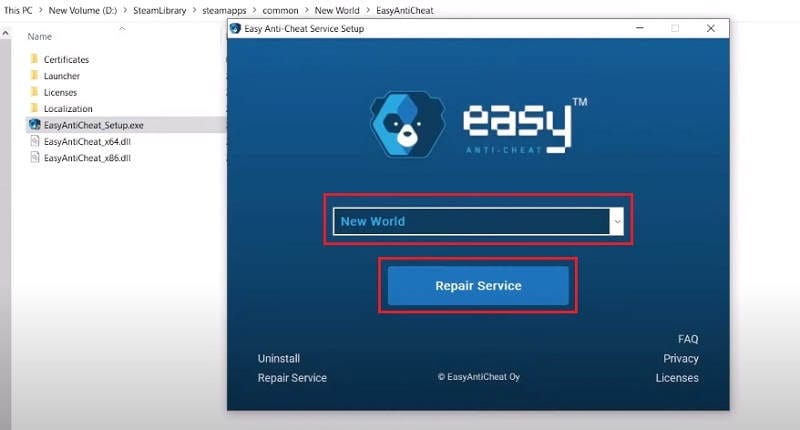Screen dimensions: 800x430
Task: Go to common in breadcrumb
Action: click(280, 10)
